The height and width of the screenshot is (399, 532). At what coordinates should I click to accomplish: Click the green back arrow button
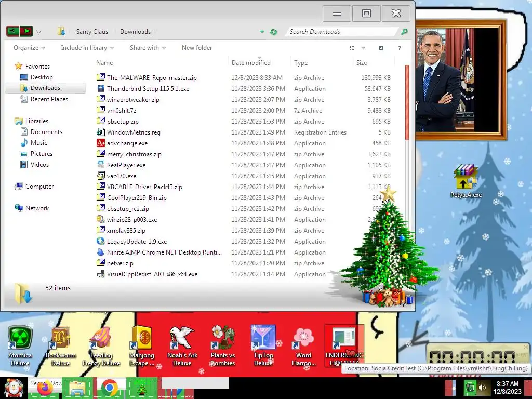(12, 32)
